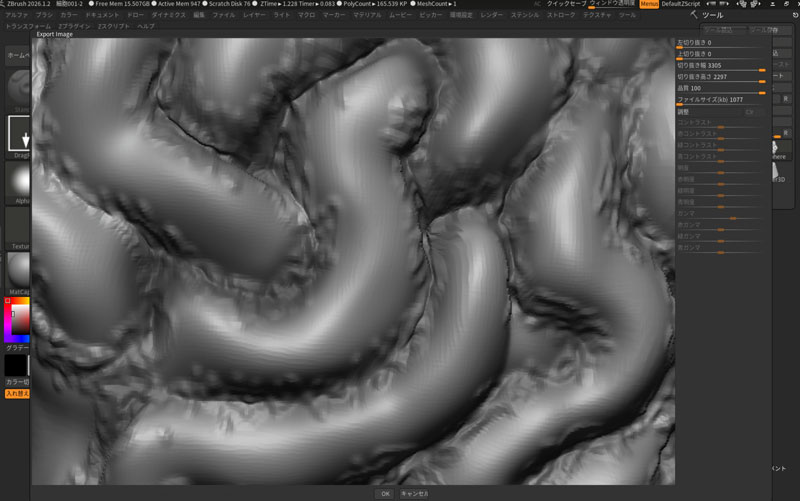This screenshot has height=501, width=800.
Task: Open the Zスクリプト menu
Action: coord(113,27)
